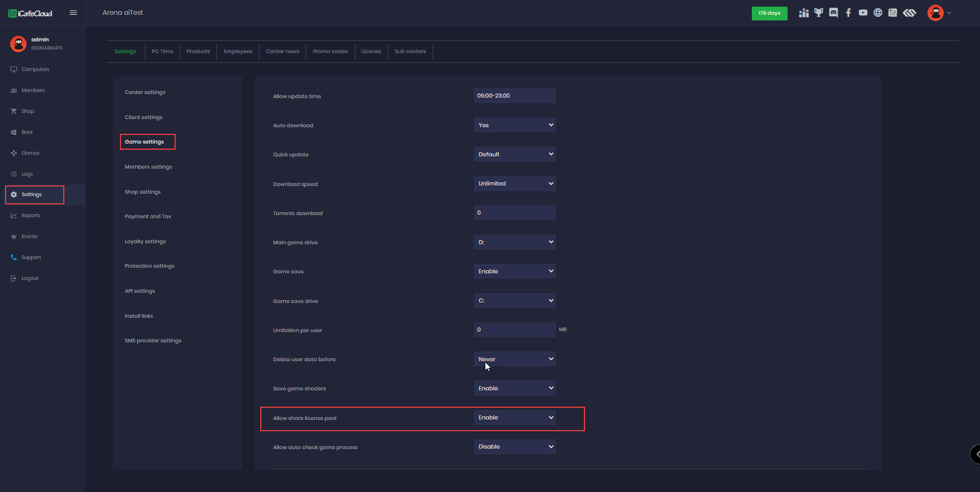Click the admin ninja avatar in header
Image resolution: width=980 pixels, height=492 pixels.
pyautogui.click(x=936, y=13)
